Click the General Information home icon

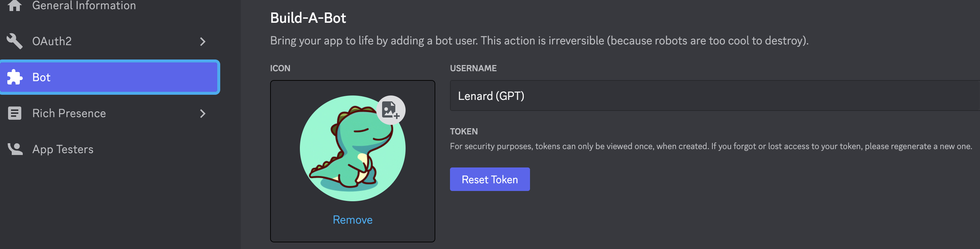15,6
